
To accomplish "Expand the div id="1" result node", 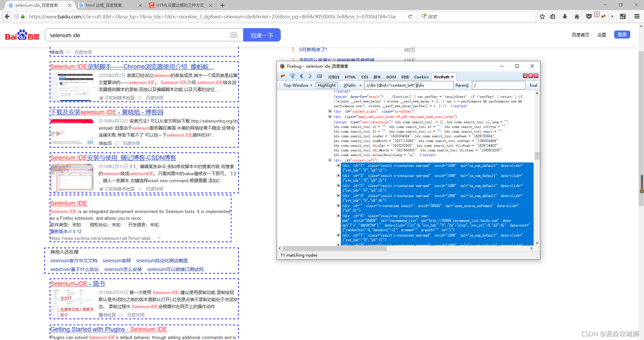I will (338, 165).
